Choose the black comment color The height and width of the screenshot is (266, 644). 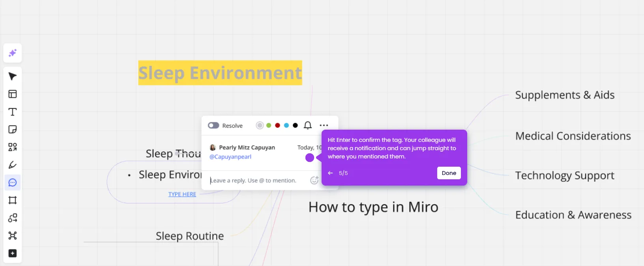295,125
